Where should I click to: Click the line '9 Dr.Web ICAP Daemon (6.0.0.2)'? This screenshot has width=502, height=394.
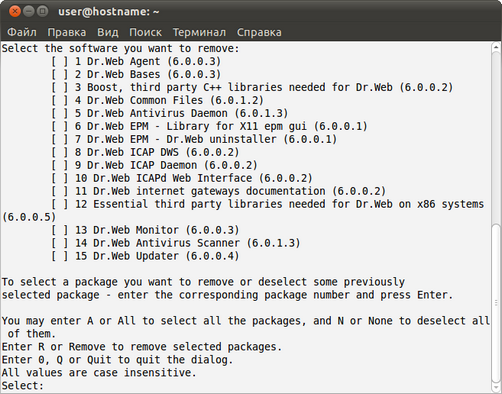[166, 165]
